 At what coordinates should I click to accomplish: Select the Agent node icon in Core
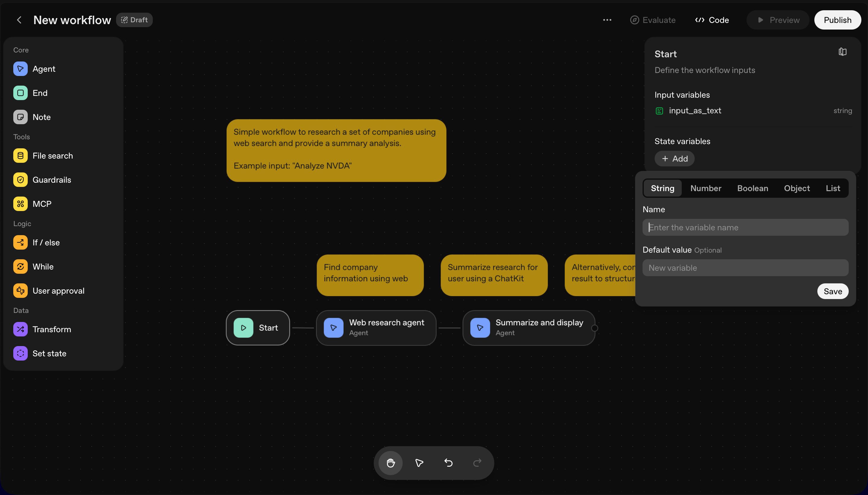(x=20, y=69)
